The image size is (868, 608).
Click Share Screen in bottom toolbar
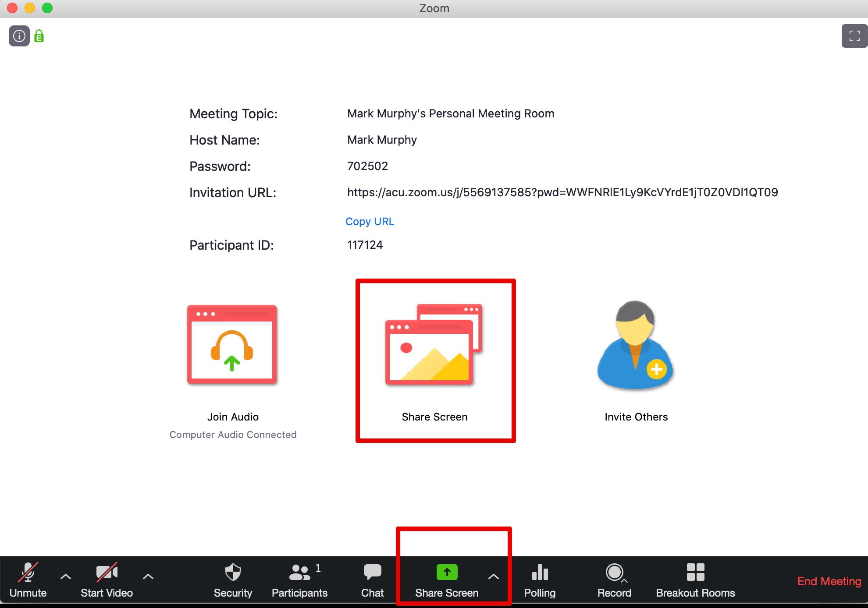tap(447, 580)
